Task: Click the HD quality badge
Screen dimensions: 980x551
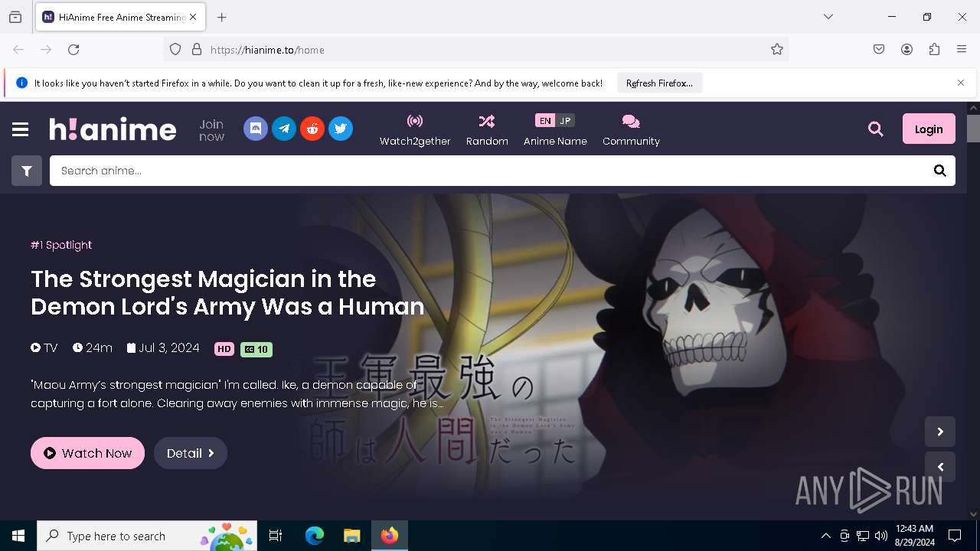Action: pyautogui.click(x=224, y=349)
